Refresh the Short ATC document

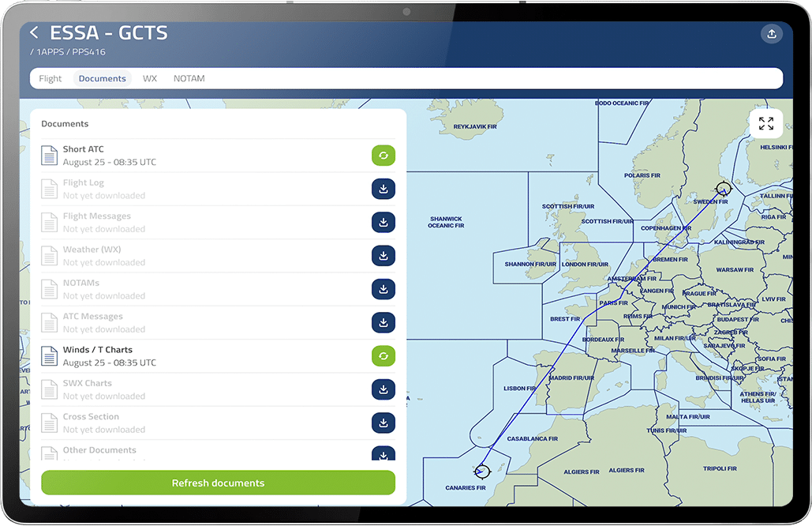[x=383, y=156]
